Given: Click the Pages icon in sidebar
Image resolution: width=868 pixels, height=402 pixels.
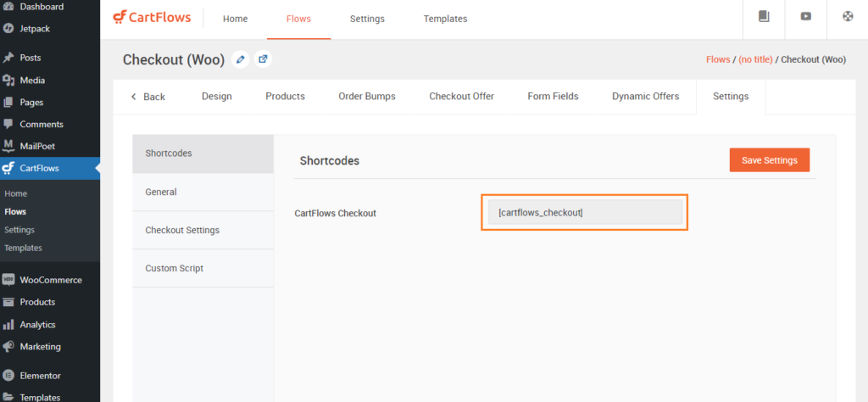Looking at the screenshot, I should pyautogui.click(x=8, y=103).
